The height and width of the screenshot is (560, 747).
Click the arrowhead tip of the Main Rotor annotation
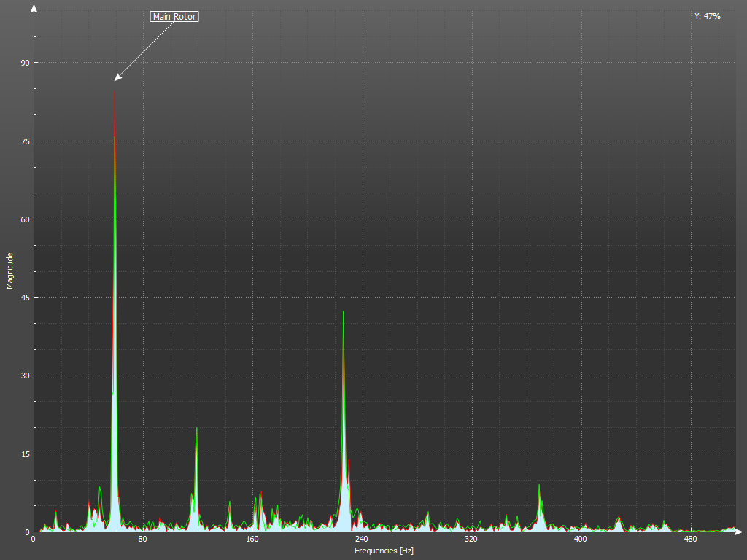[x=116, y=79]
